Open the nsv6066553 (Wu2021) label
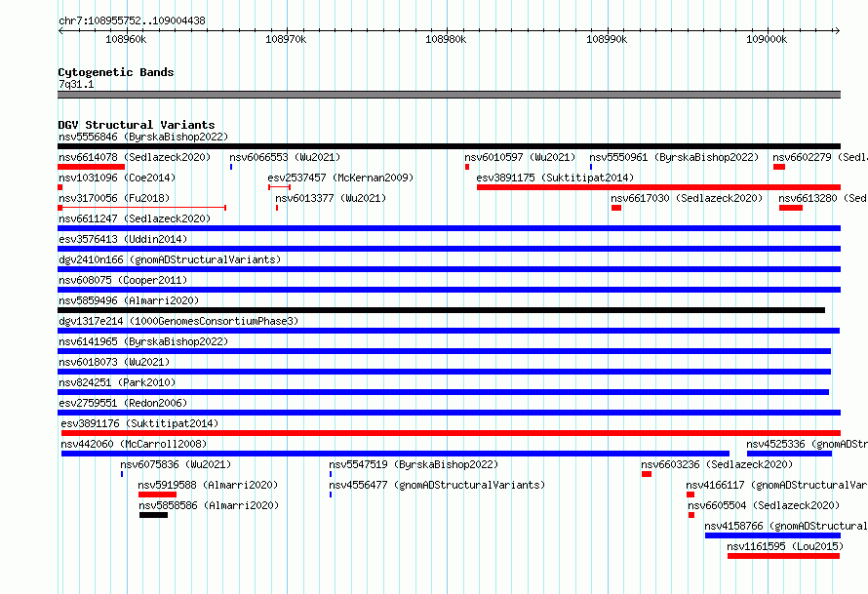Viewport: 868px width, 594px height. [285, 157]
